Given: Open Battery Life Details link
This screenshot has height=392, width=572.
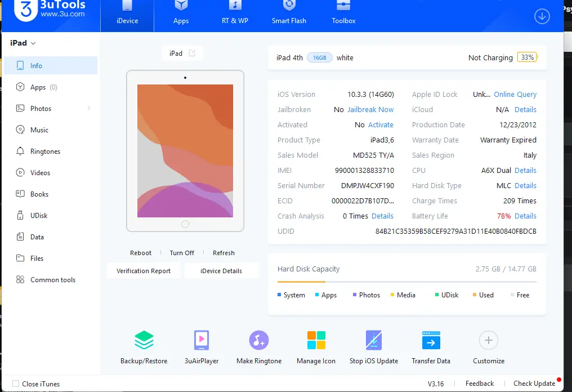Looking at the screenshot, I should [x=525, y=216].
